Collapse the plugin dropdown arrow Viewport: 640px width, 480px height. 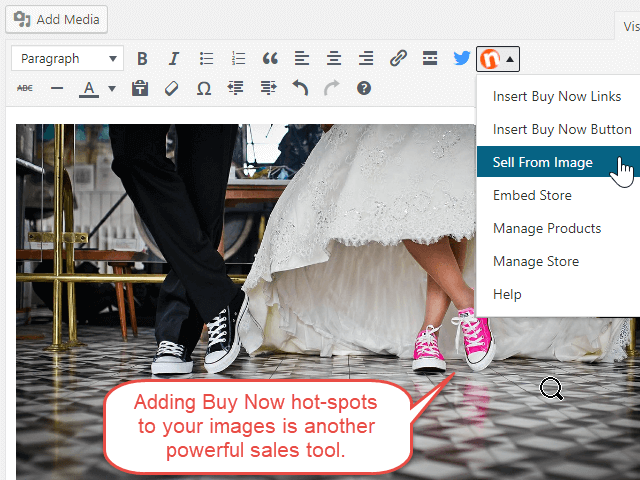pos(509,60)
